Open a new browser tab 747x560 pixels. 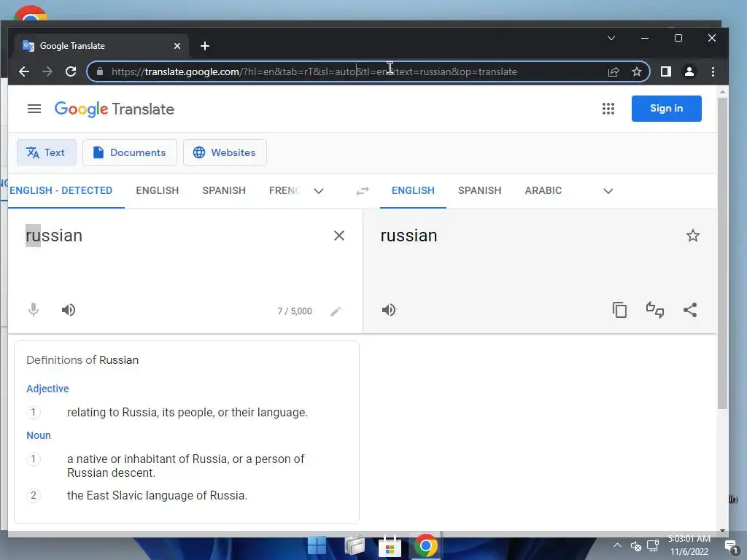click(205, 46)
